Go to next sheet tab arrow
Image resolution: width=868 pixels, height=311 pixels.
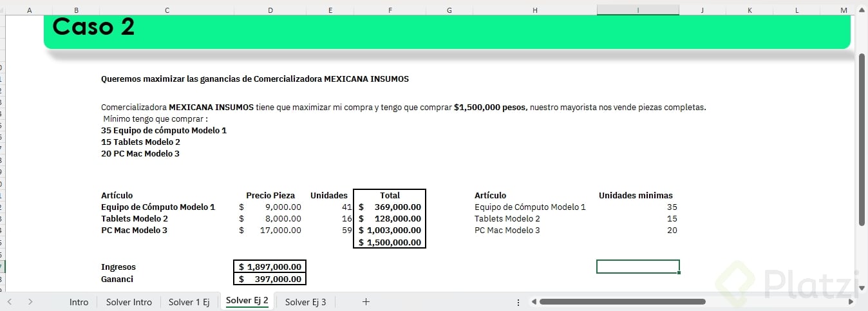pos(30,301)
